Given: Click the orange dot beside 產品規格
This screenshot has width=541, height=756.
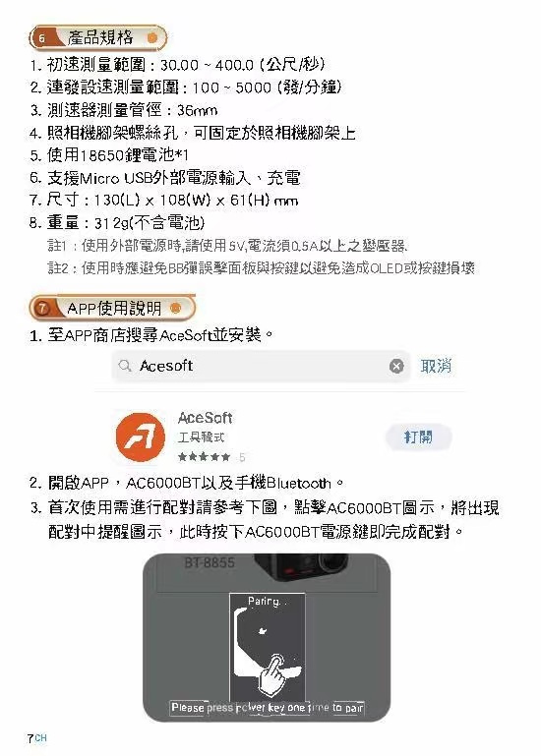Looking at the screenshot, I should [152, 37].
